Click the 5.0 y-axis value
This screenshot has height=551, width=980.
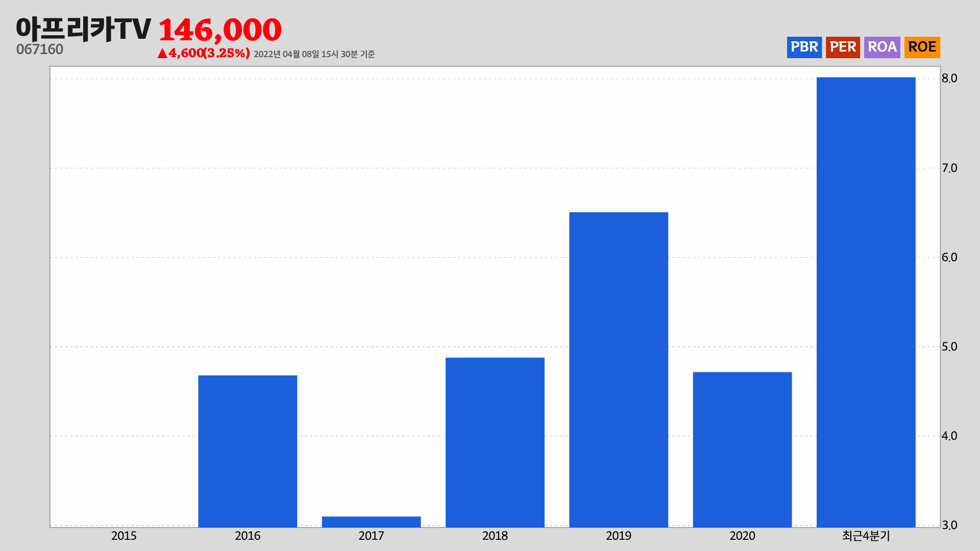[949, 346]
